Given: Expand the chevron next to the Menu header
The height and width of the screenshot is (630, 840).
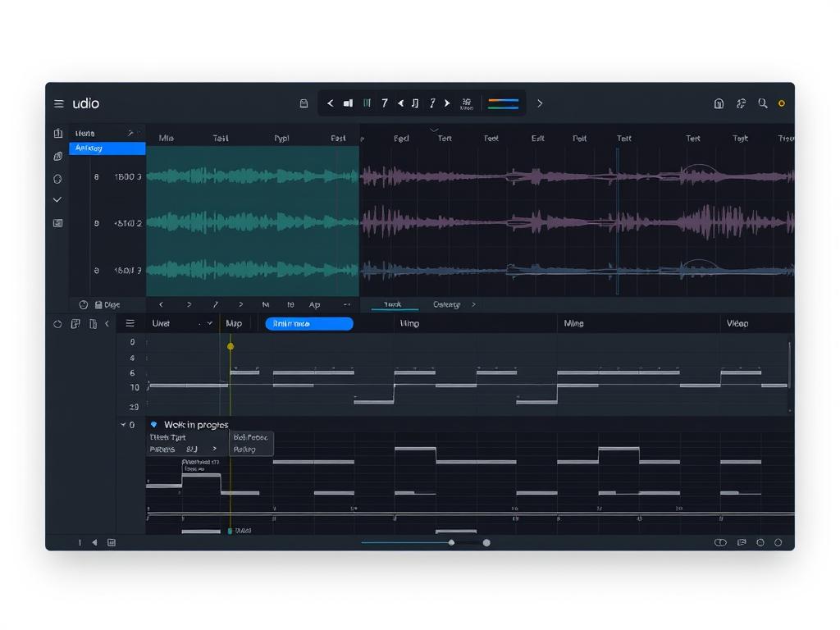Looking at the screenshot, I should click(x=130, y=132).
